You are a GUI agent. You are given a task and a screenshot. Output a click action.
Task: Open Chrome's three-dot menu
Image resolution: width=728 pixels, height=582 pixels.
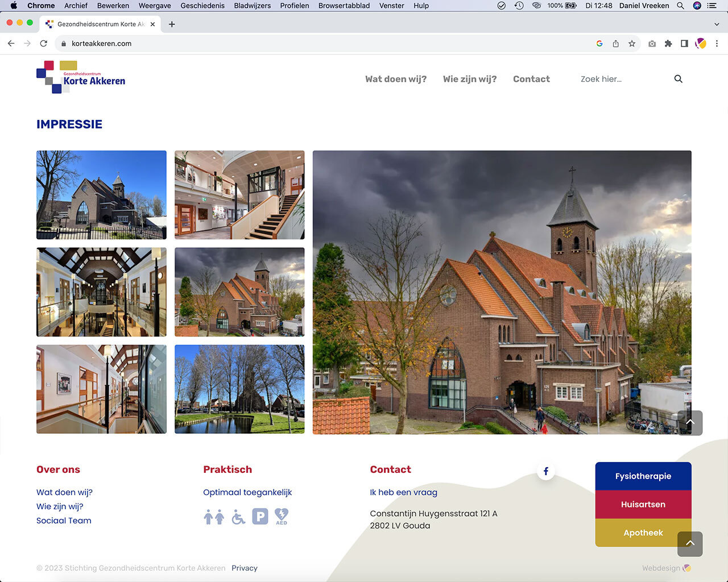717,43
